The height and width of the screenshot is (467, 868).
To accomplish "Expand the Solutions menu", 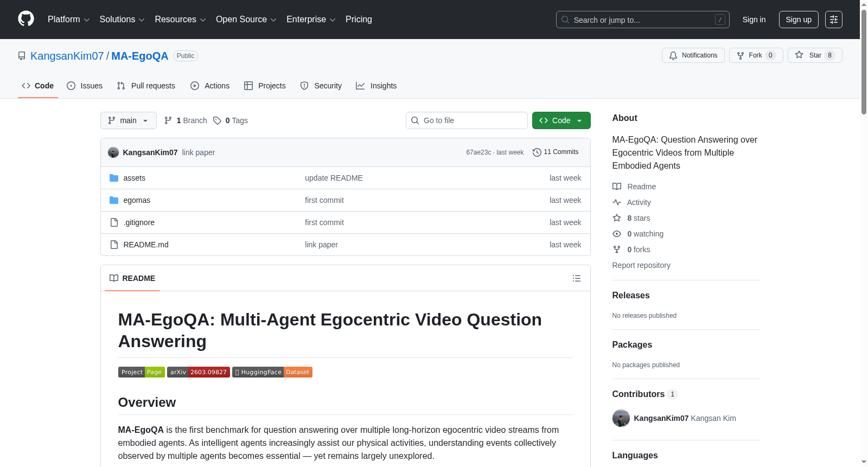I will coord(122,20).
